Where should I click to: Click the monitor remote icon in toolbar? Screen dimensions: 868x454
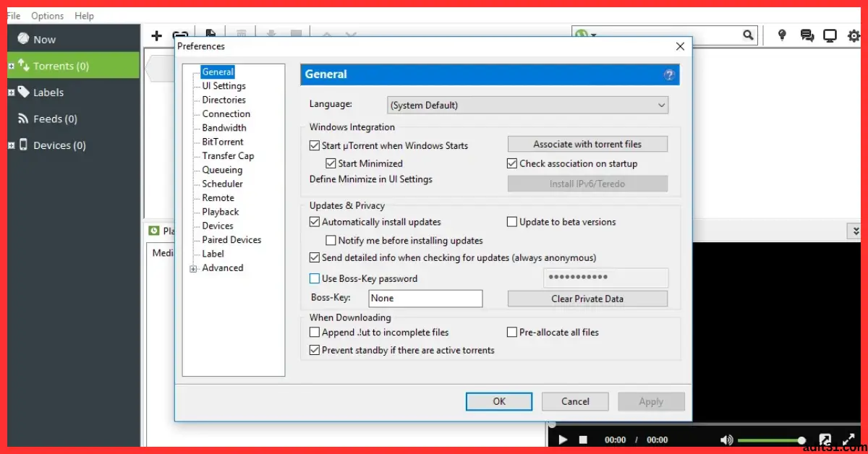(830, 35)
